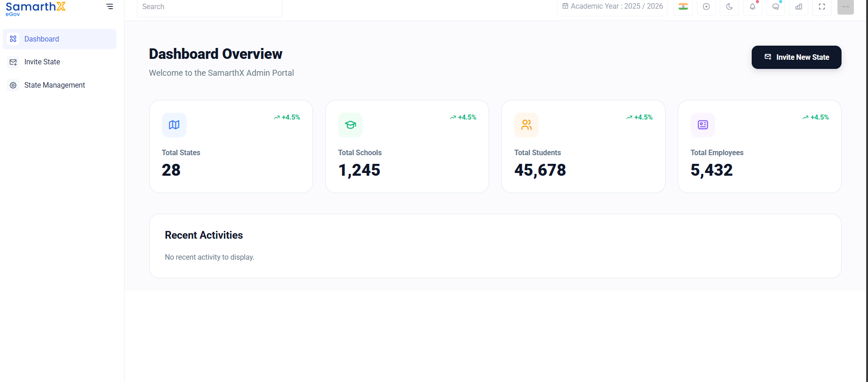This screenshot has height=382, width=868.
Task: Click the Total Students label
Action: (537, 153)
